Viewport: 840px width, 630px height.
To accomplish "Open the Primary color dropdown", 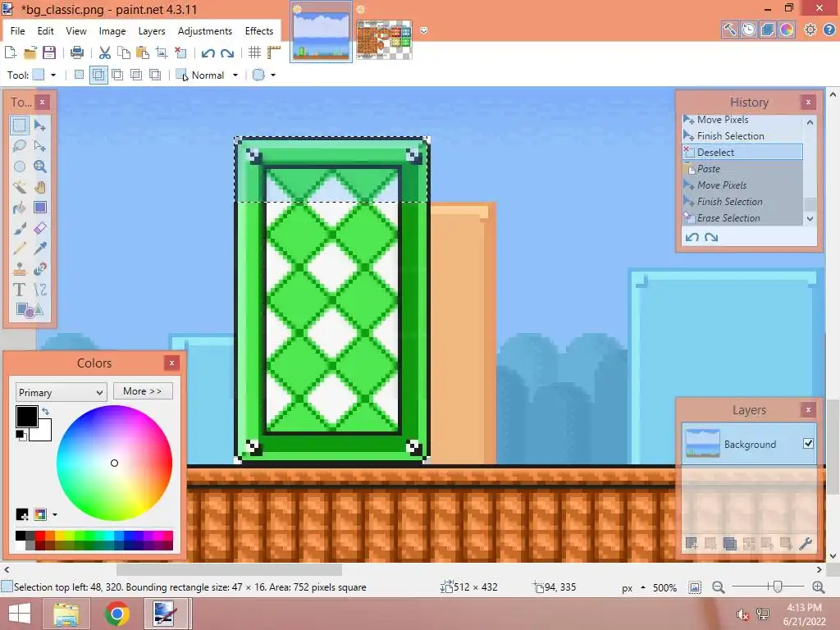I will pyautogui.click(x=61, y=393).
